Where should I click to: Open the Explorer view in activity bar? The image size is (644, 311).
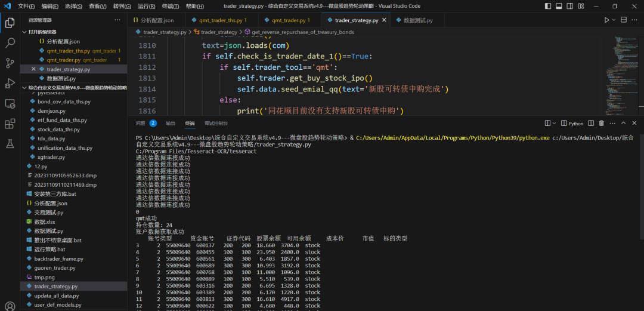(10, 23)
